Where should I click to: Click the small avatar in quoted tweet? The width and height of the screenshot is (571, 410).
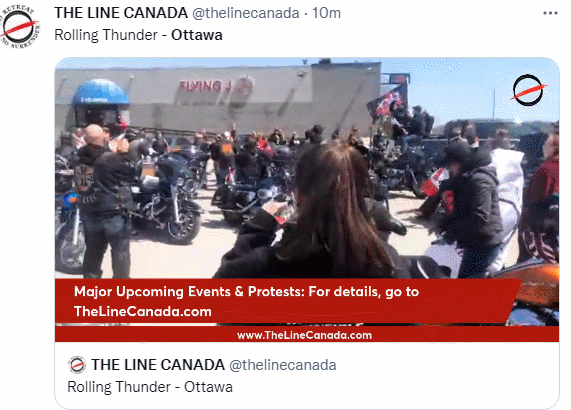pyautogui.click(x=77, y=364)
